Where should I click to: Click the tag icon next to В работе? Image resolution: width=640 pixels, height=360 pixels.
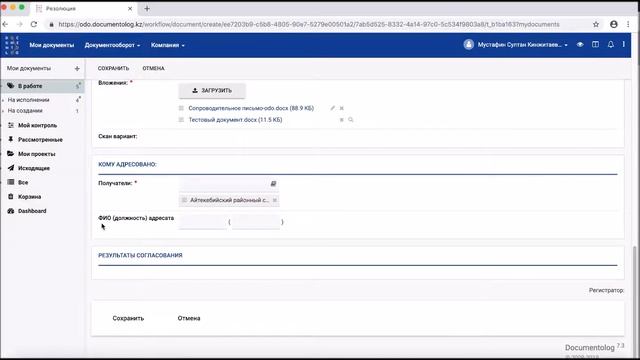11,86
